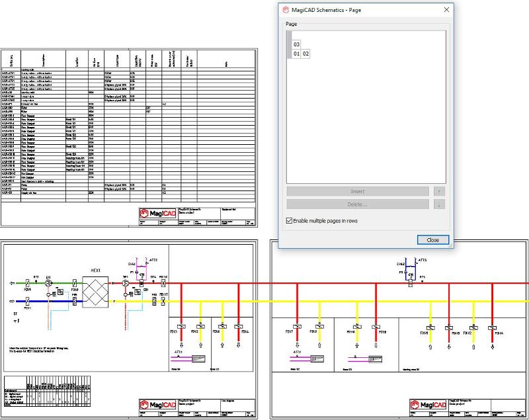Click the exhaust arrow at green duct end

pos(12,283)
